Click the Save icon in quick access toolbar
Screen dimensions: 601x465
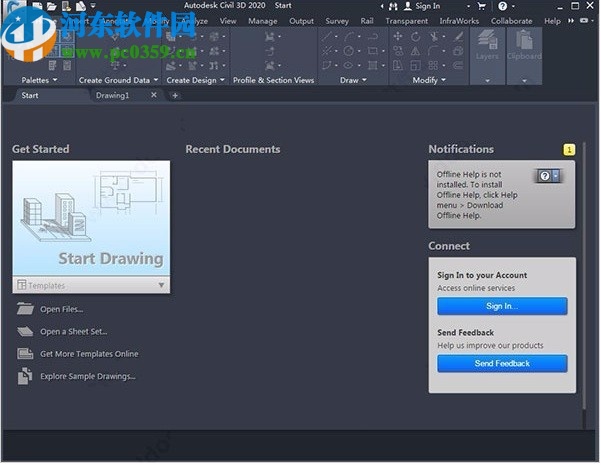point(66,6)
